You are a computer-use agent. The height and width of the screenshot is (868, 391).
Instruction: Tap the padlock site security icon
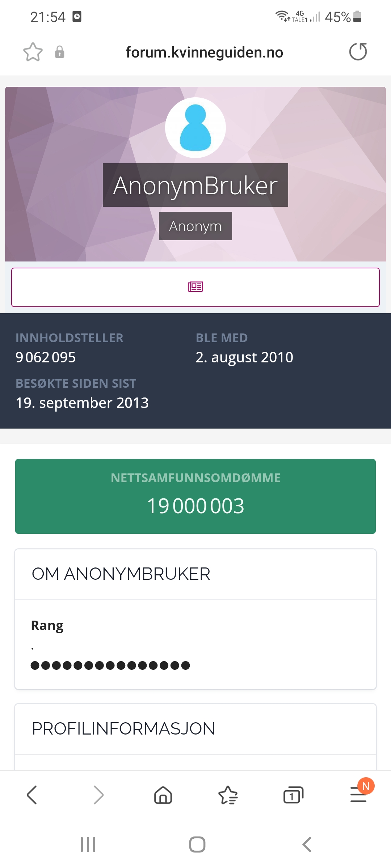[60, 52]
